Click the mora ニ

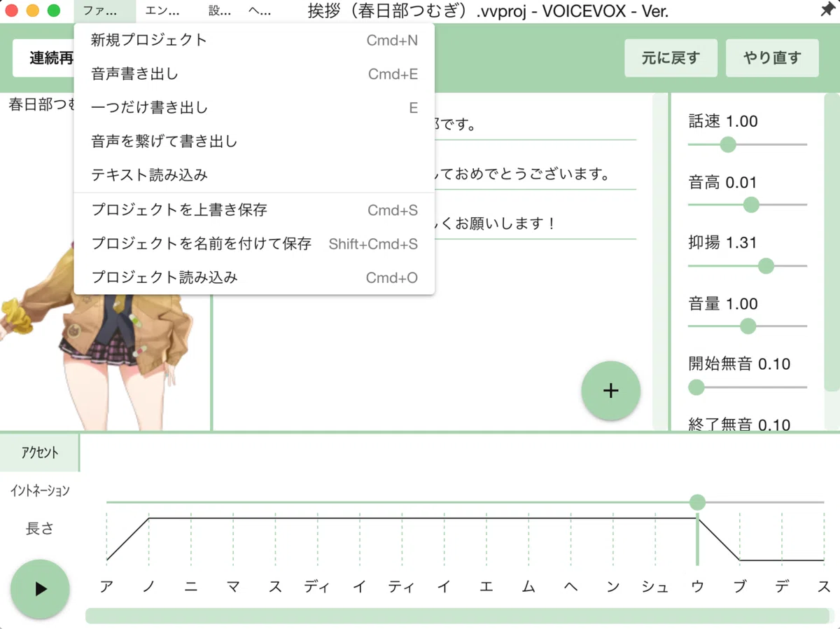[190, 587]
